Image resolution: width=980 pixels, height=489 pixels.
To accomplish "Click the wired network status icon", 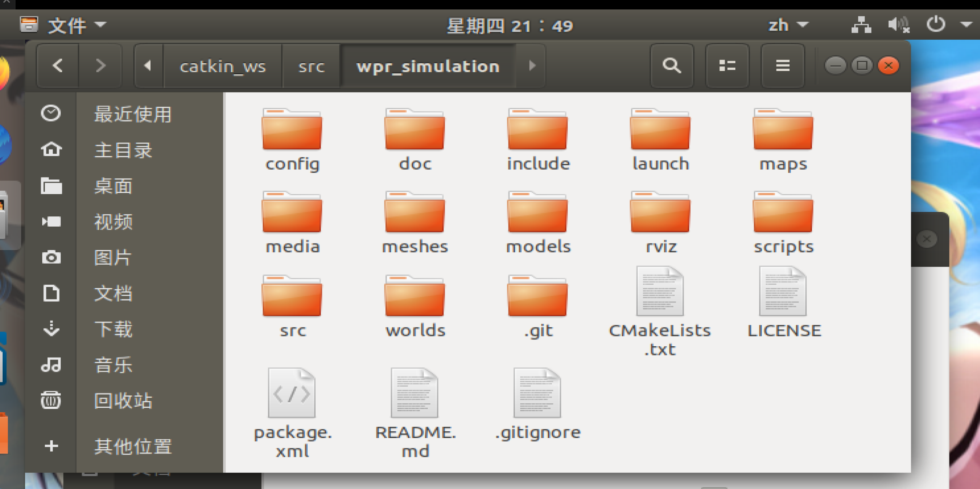I will pos(861,25).
